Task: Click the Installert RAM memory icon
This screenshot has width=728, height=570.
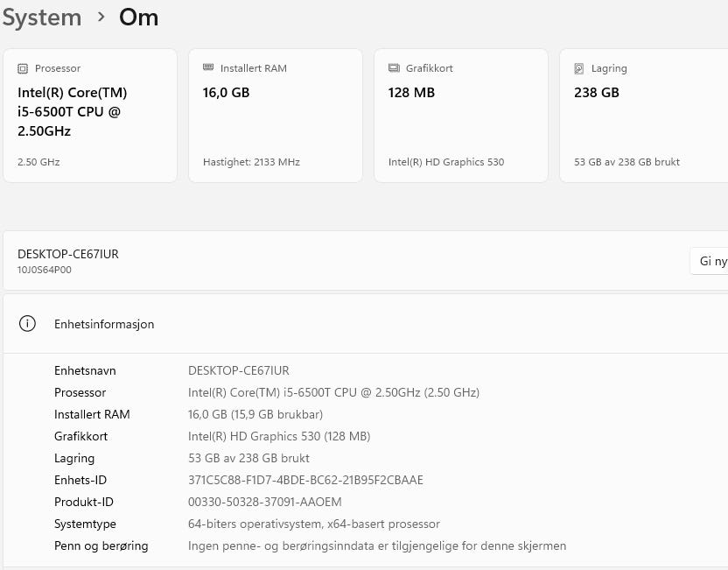Action: coord(208,67)
